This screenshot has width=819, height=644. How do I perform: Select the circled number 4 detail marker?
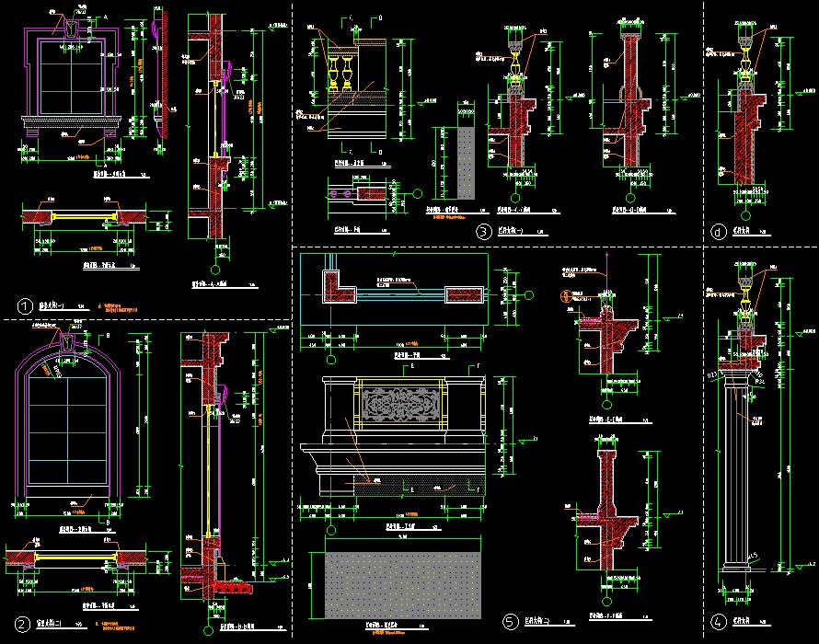[718, 622]
